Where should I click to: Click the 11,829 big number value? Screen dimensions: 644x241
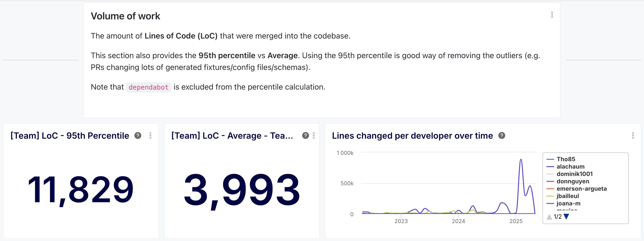pyautogui.click(x=80, y=189)
